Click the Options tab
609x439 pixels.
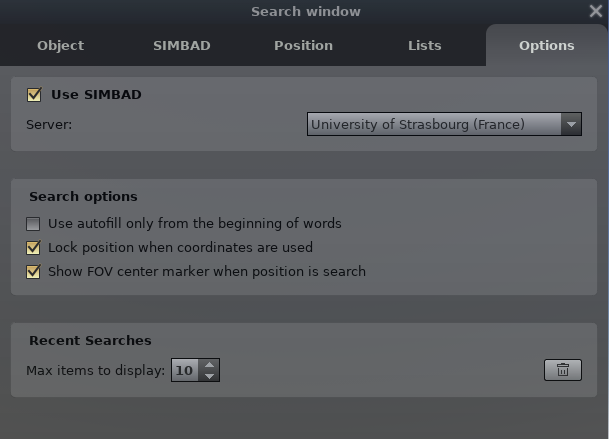(546, 45)
